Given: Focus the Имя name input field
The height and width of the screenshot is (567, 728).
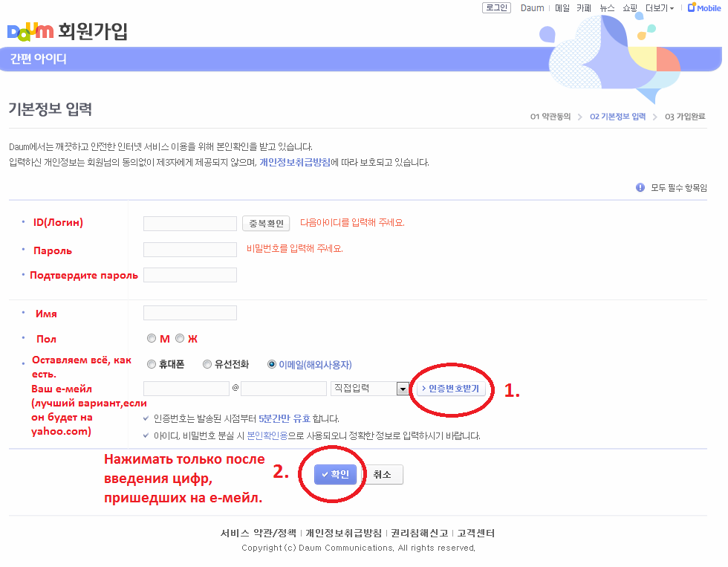Looking at the screenshot, I should point(190,313).
